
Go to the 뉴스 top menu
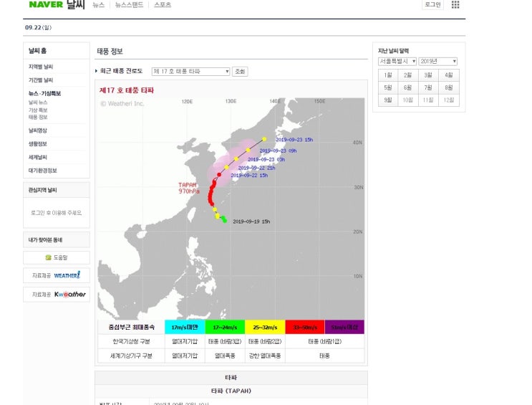[99, 5]
